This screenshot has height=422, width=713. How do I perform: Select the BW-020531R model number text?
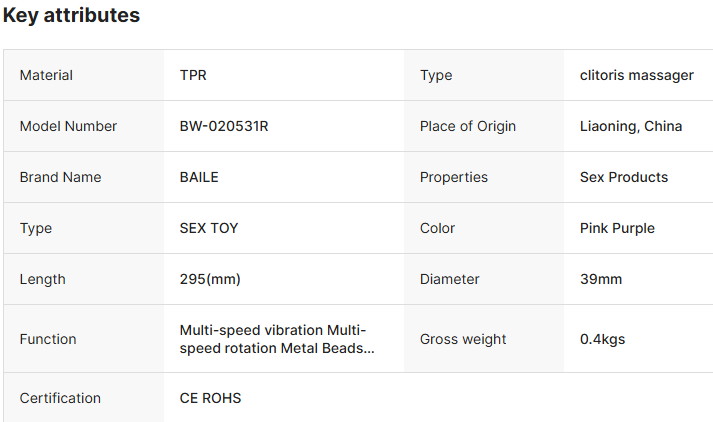click(224, 126)
